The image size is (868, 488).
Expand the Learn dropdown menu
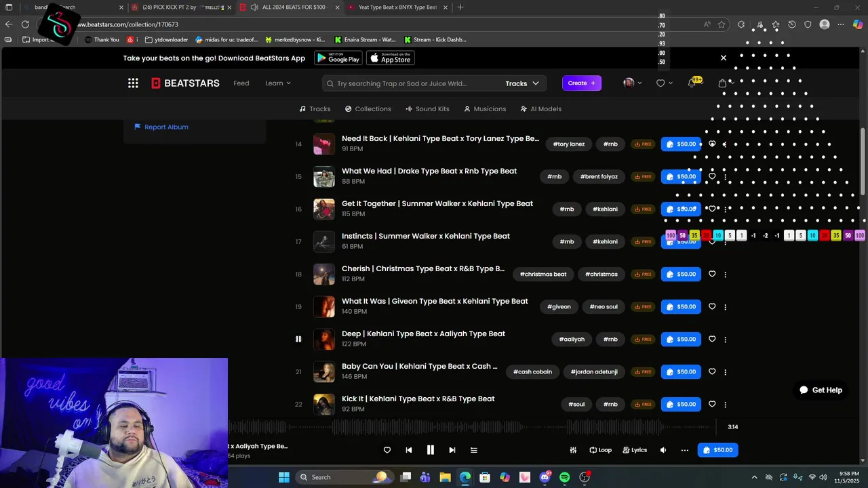[x=278, y=83]
